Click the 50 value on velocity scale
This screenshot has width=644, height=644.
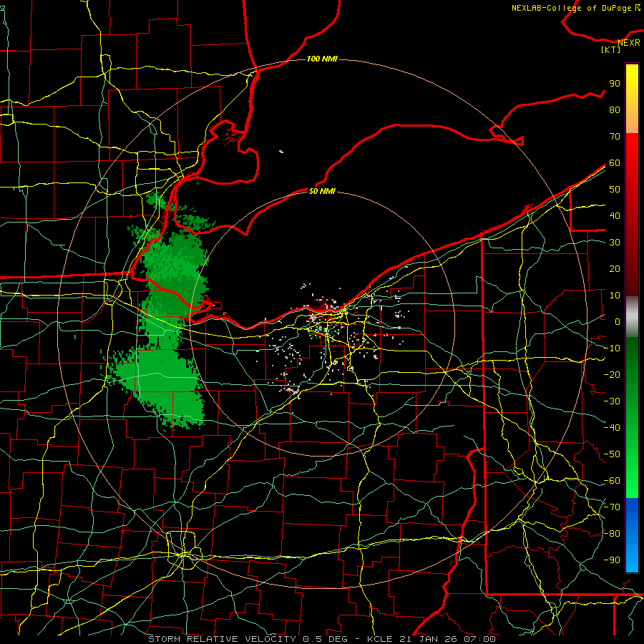615,190
